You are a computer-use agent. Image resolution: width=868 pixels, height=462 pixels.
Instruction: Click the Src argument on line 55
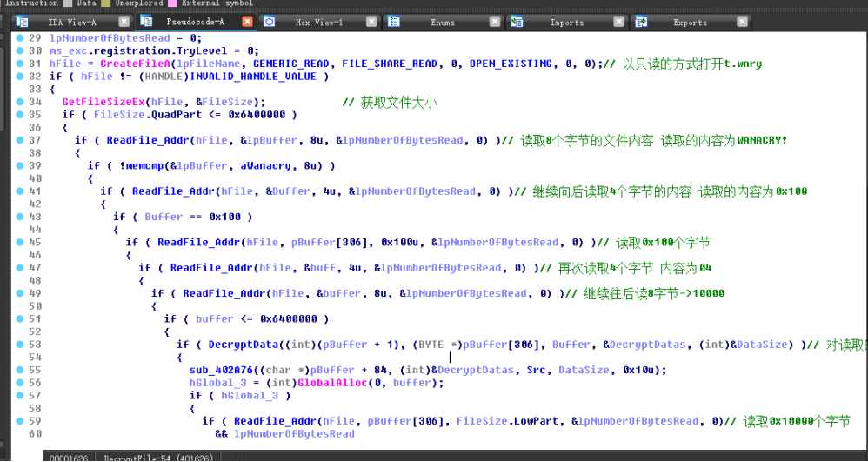[536, 370]
